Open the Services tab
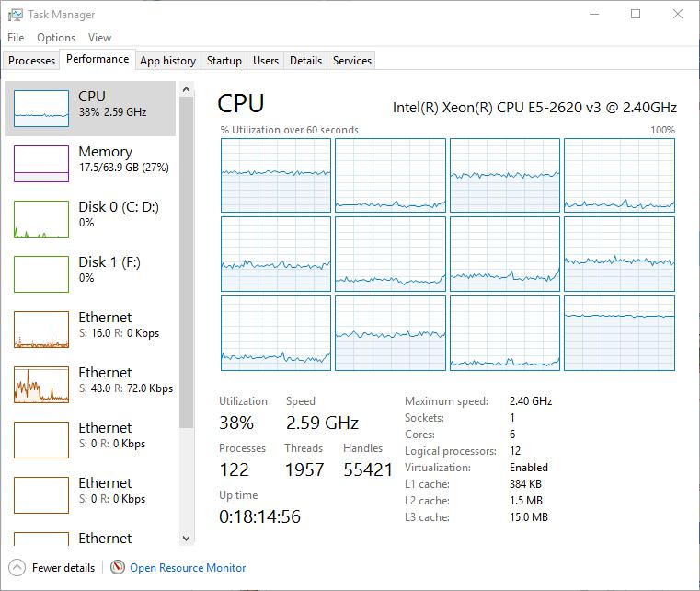 click(x=352, y=61)
